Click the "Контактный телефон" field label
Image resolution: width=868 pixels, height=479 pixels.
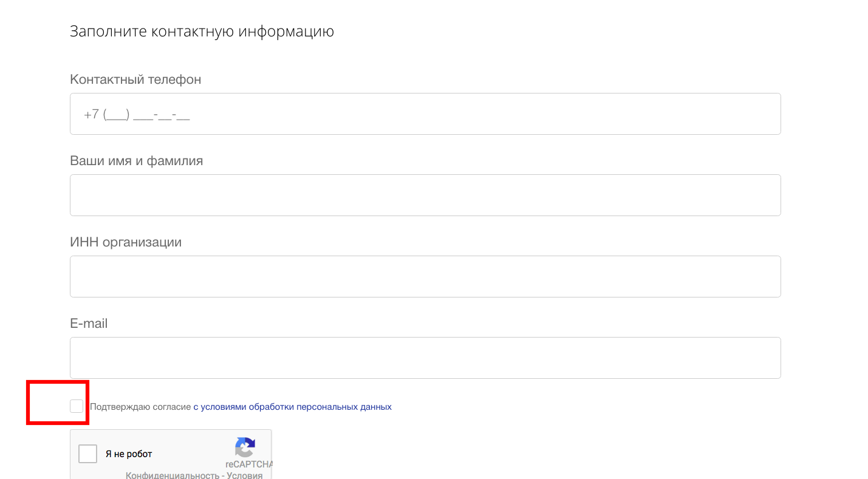coord(135,80)
